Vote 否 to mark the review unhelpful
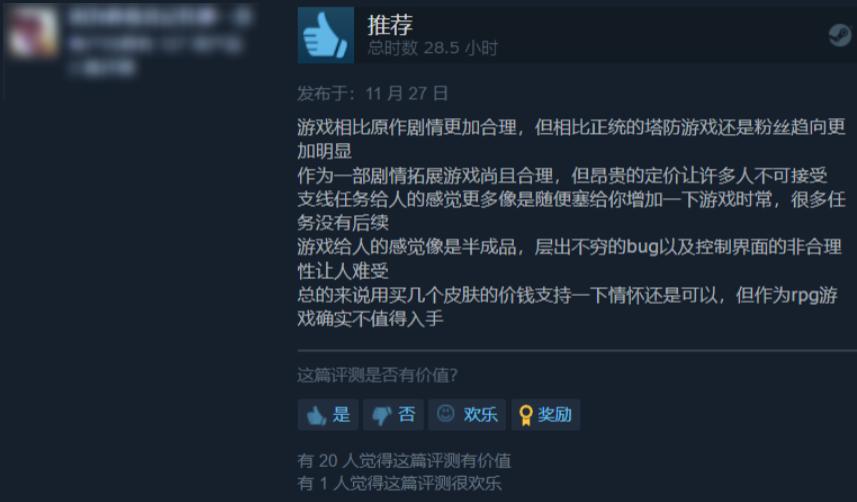The height and width of the screenshot is (502, 857). coord(394,415)
